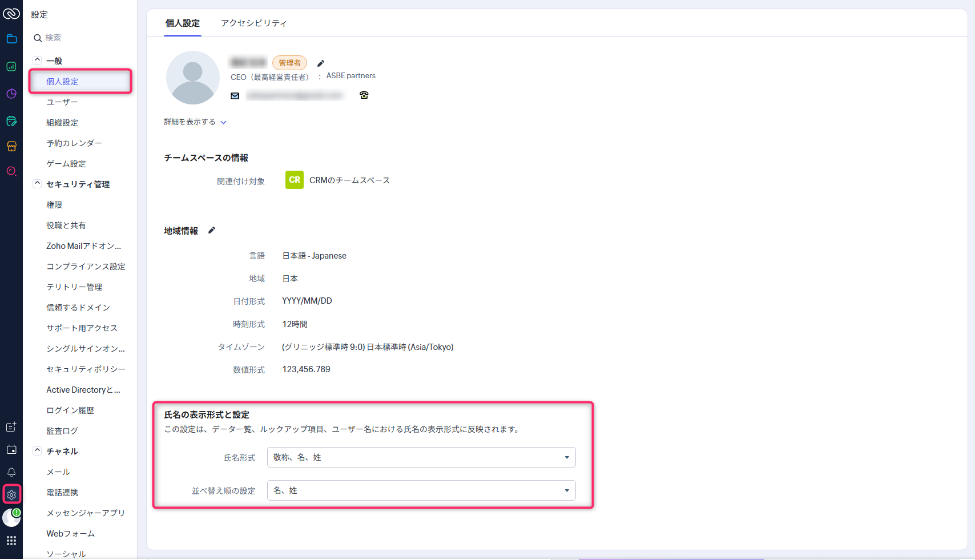Click the Zoho CRM logo icon
Screen dimensions: 975x560
pyautogui.click(x=11, y=13)
